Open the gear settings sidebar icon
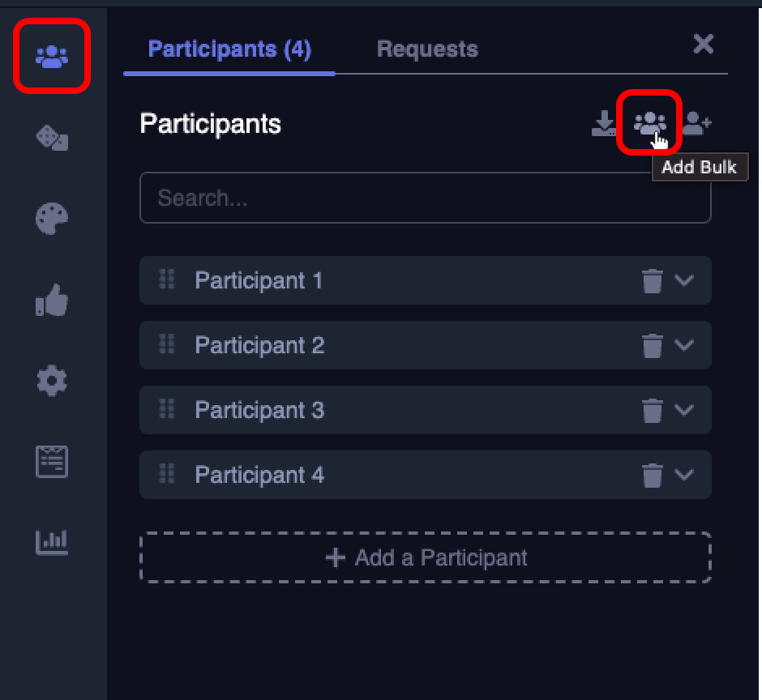762x700 pixels. coord(52,381)
